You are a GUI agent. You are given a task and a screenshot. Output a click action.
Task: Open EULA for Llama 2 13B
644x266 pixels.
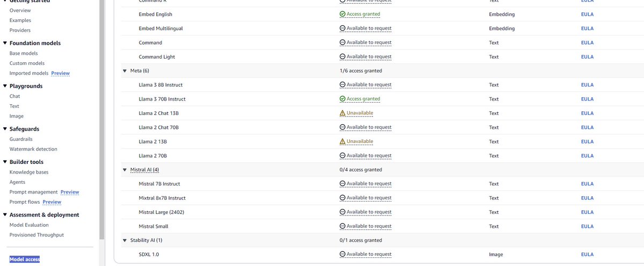pyautogui.click(x=587, y=141)
